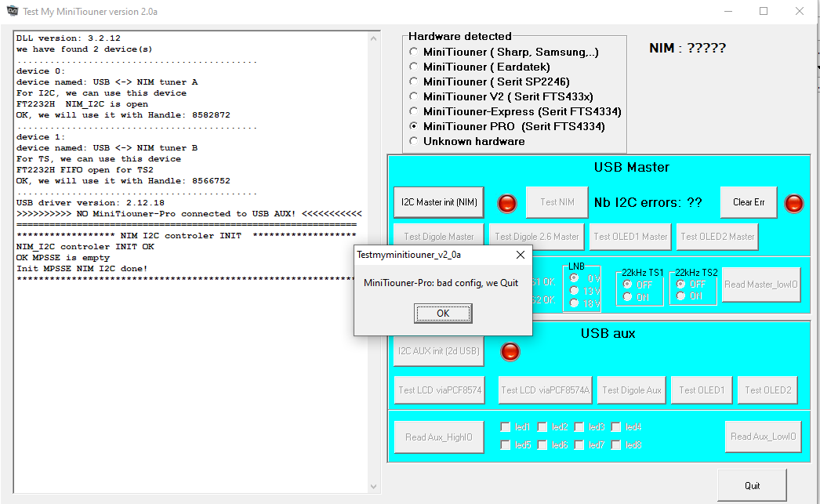The height and width of the screenshot is (504, 820).
Task: Select MiniTiouner PRO (Serit FTS4334) radio button
Action: point(414,126)
